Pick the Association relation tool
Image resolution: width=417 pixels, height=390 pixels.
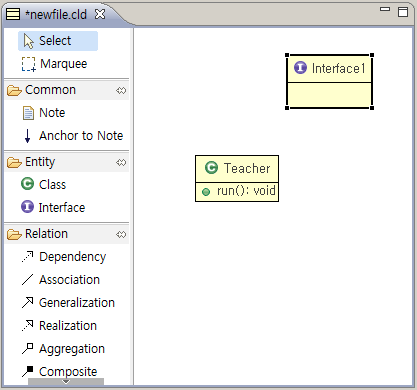(x=61, y=280)
